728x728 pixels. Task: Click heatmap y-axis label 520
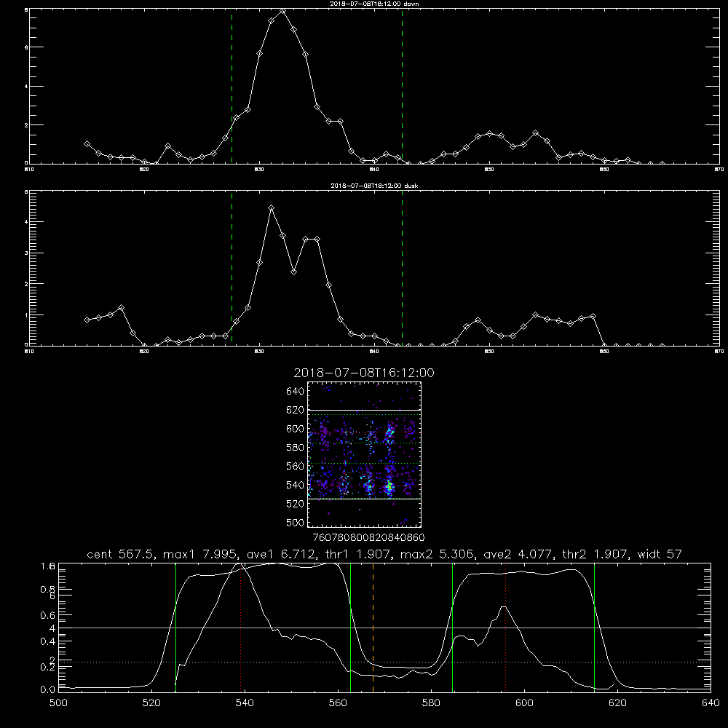pyautogui.click(x=296, y=504)
